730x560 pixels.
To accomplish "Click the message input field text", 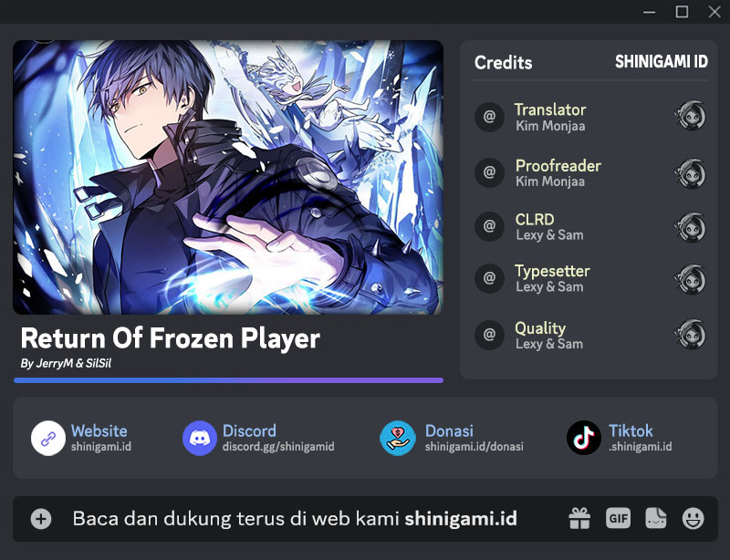I will (x=295, y=519).
